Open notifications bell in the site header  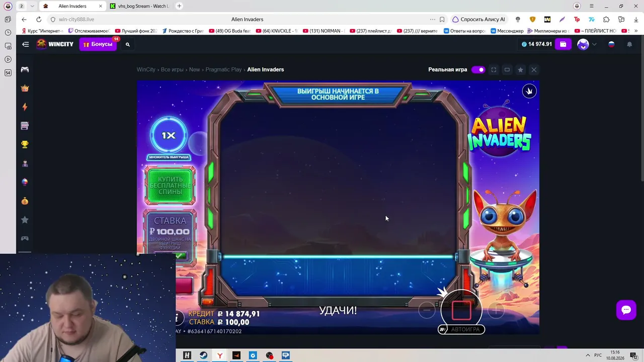629,44
